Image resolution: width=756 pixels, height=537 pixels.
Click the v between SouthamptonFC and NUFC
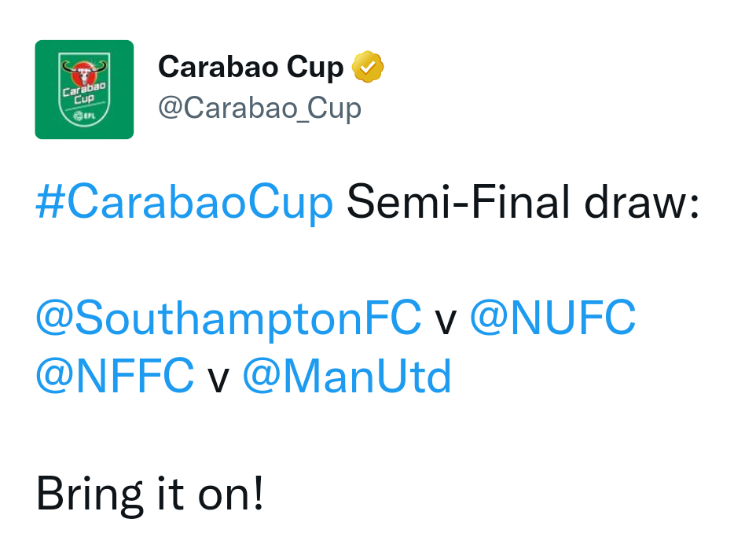click(446, 322)
